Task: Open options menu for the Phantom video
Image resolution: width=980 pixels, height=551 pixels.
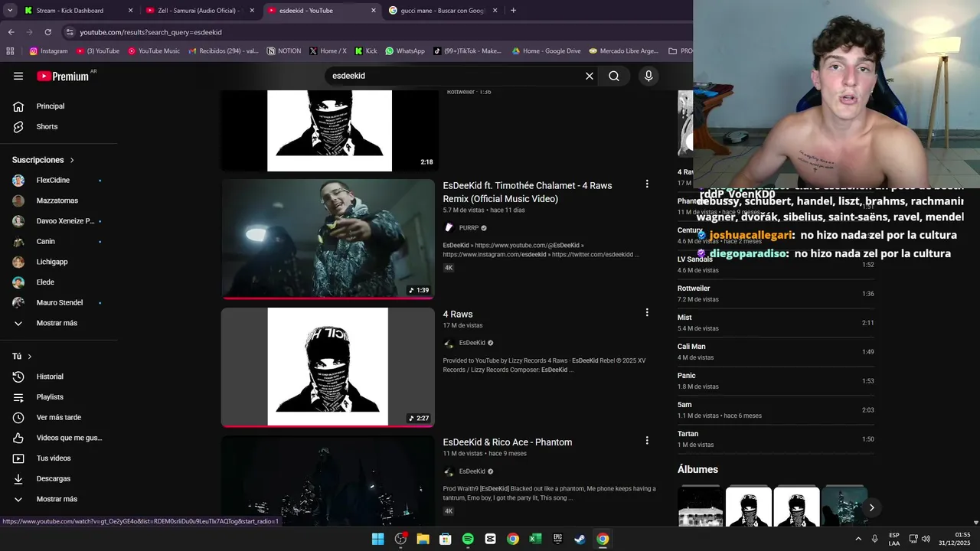Action: click(647, 441)
